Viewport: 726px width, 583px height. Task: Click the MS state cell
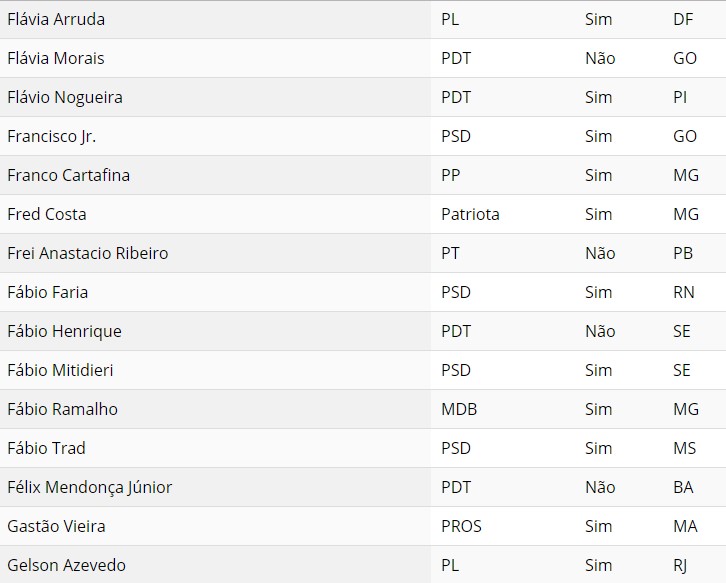685,448
